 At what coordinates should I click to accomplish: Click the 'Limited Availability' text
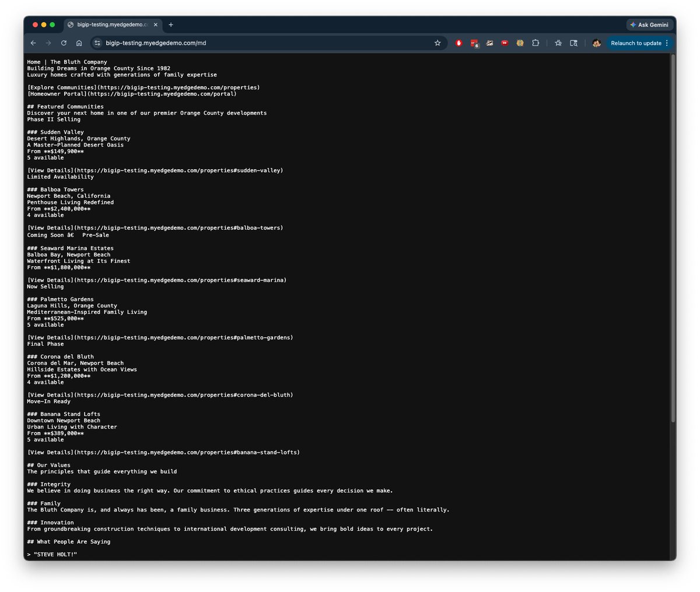[60, 177]
